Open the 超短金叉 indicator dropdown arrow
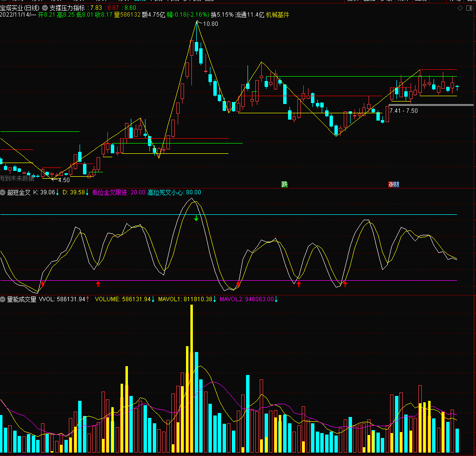The width and height of the screenshot is (476, 456). [3, 192]
